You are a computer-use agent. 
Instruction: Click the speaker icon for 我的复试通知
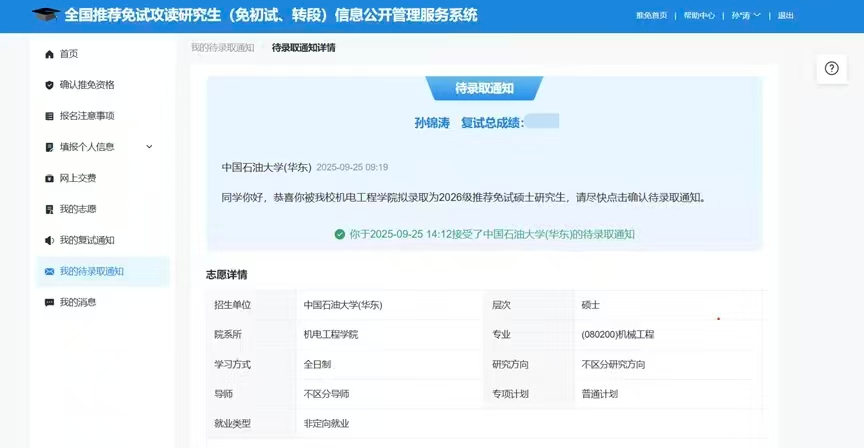(50, 240)
